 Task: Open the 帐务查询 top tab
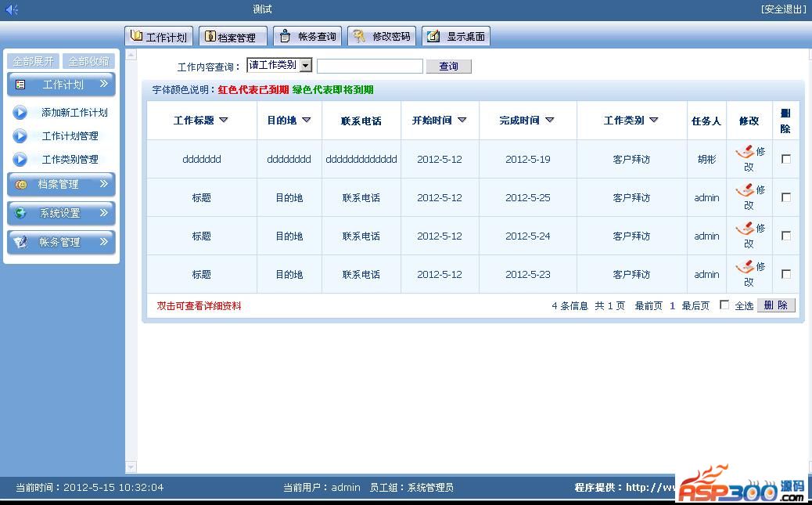[307, 36]
